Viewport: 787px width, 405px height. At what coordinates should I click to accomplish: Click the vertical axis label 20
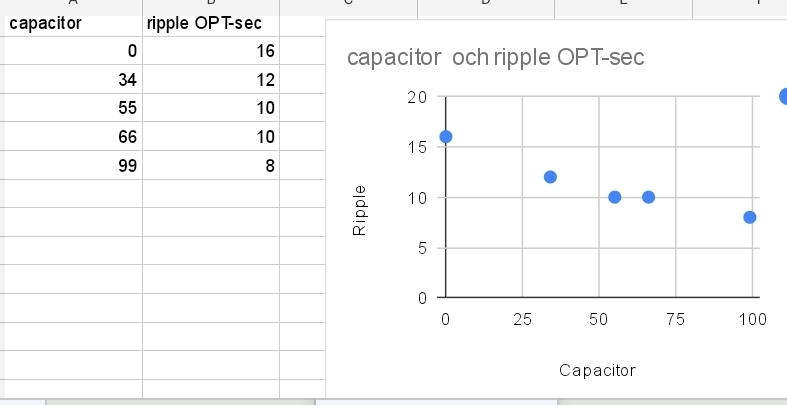coord(417,97)
